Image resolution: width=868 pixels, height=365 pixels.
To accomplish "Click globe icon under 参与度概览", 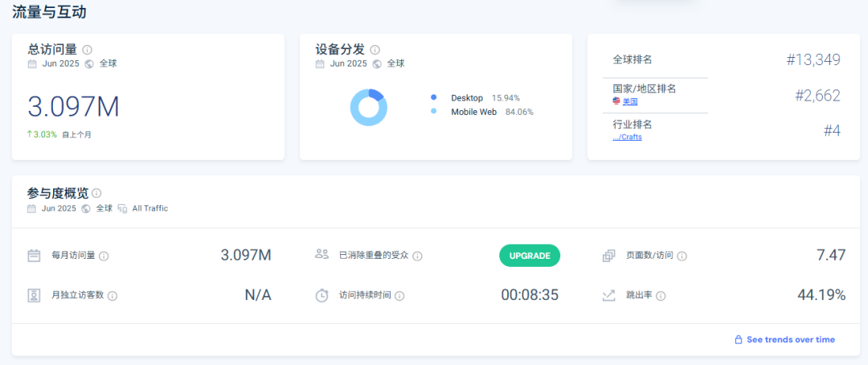I will tap(86, 209).
